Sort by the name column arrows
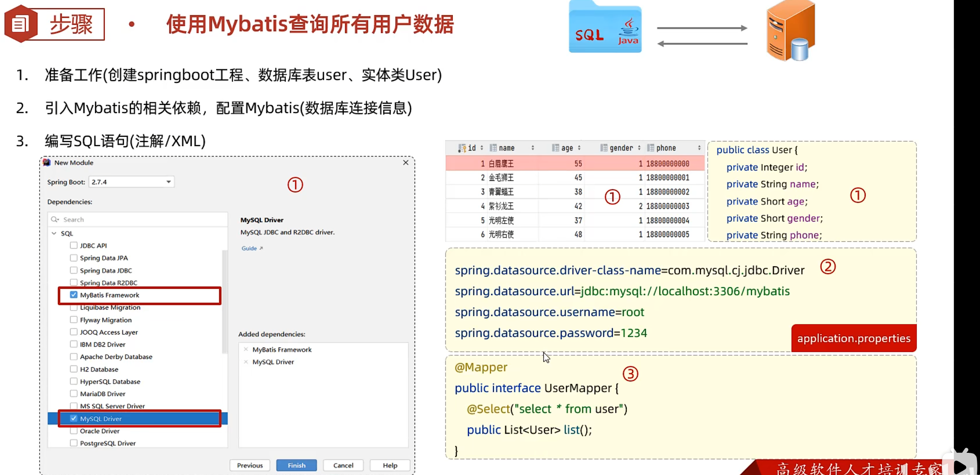This screenshot has width=980, height=475. pos(533,148)
